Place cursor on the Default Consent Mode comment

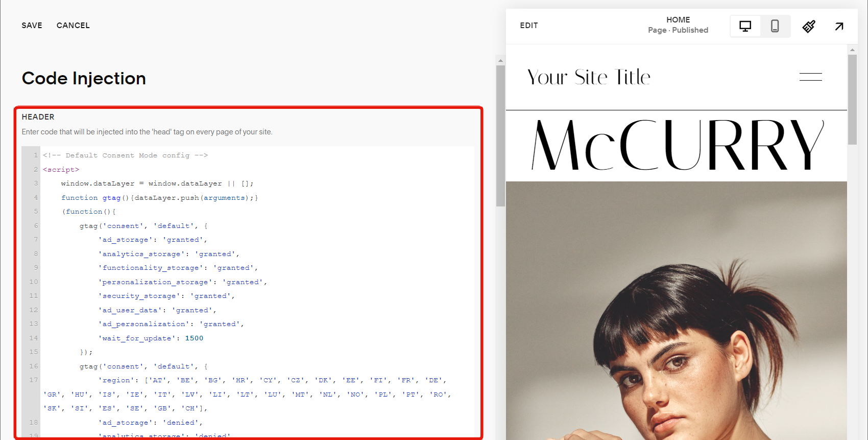[x=125, y=155]
